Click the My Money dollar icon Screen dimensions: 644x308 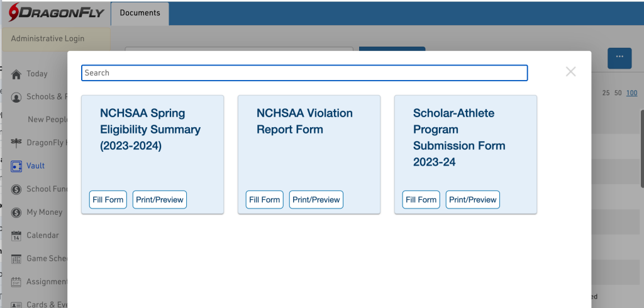coord(16,212)
